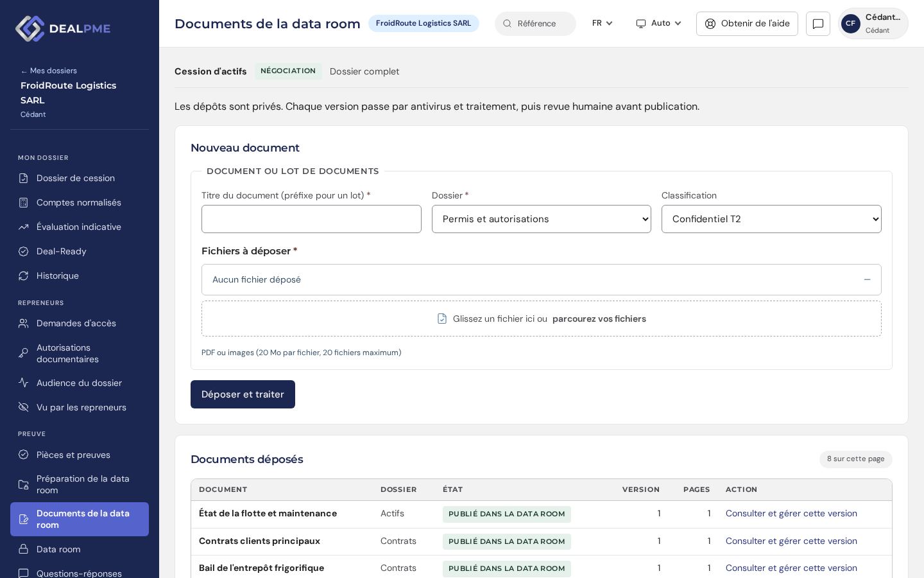Click Obtenir de l'aide button
The width and height of the screenshot is (924, 578).
click(747, 24)
